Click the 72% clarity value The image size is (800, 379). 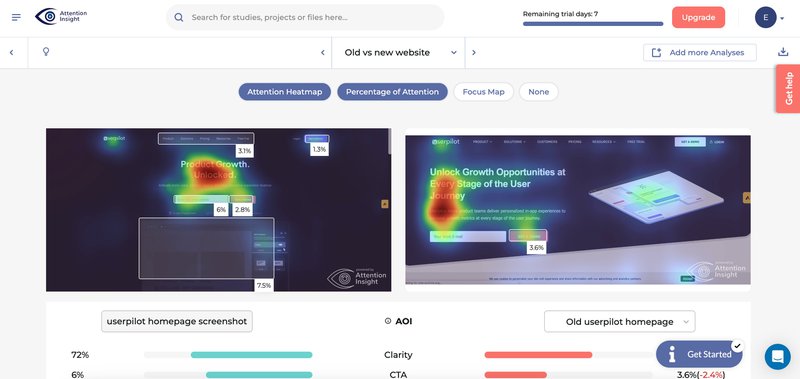(80, 355)
